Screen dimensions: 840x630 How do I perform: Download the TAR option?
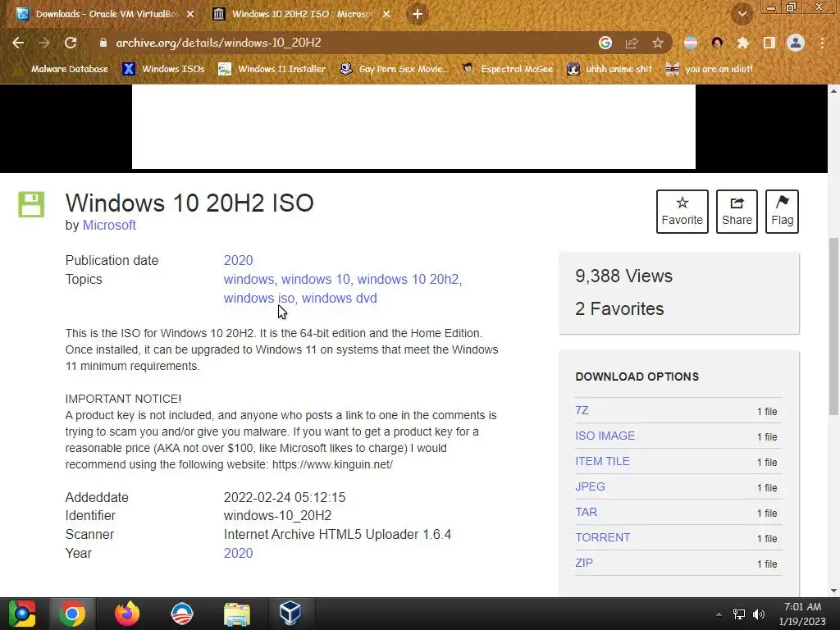click(x=586, y=512)
